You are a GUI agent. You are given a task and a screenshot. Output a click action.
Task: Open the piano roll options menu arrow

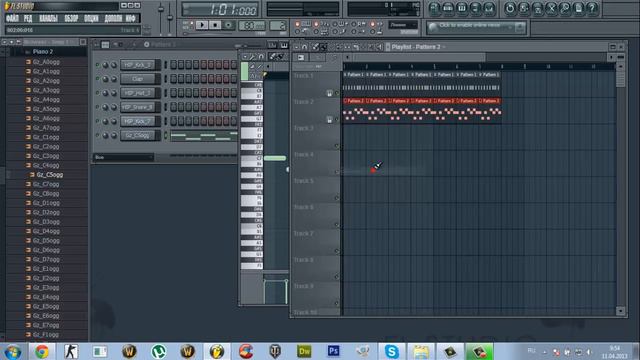coord(245,57)
